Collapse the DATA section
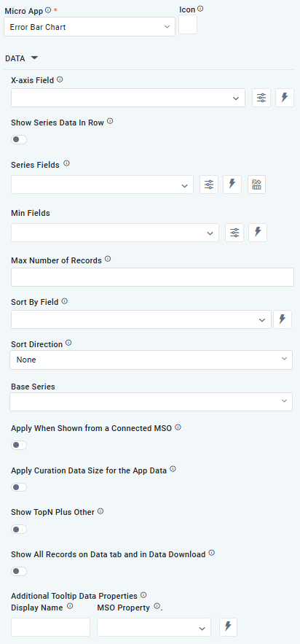This screenshot has height=644, width=300. point(21,58)
